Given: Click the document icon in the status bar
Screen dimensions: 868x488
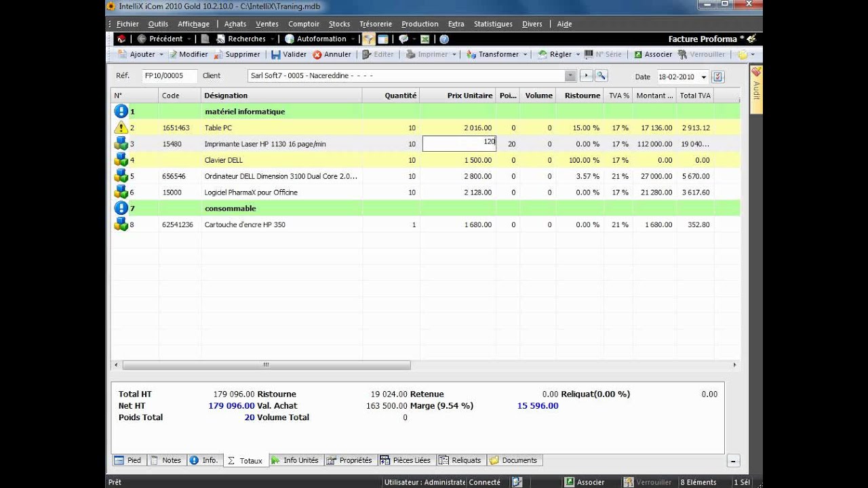Looking at the screenshot, I should click(x=517, y=482).
